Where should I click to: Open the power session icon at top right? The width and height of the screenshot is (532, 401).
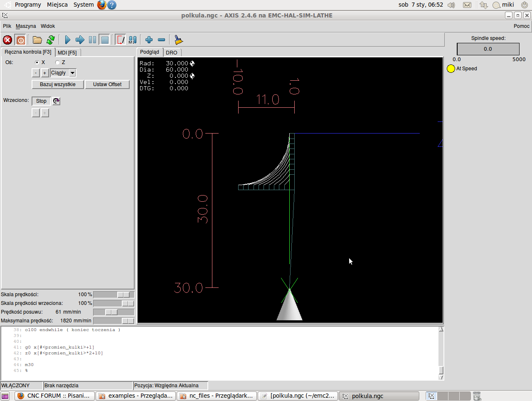(x=525, y=5)
